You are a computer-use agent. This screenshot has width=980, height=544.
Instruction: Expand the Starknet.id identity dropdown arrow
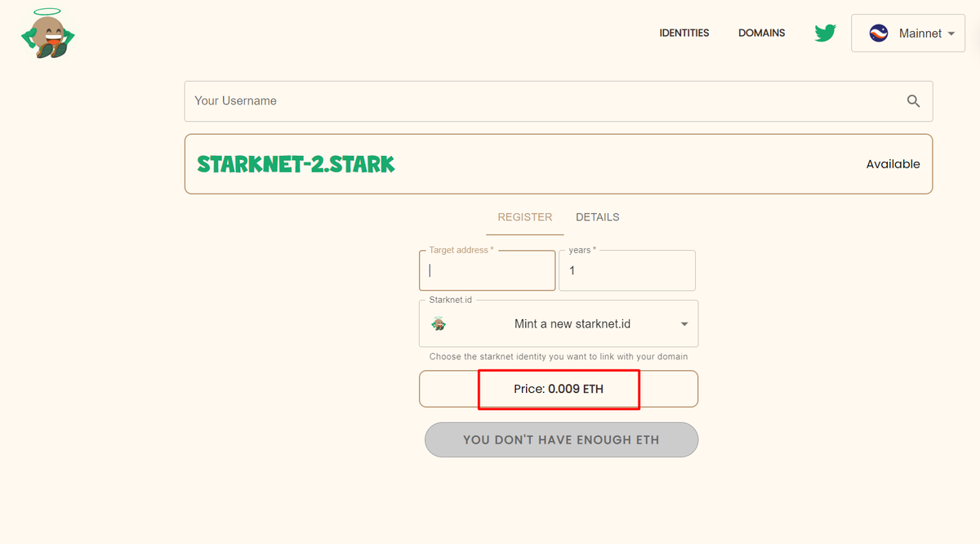click(684, 324)
